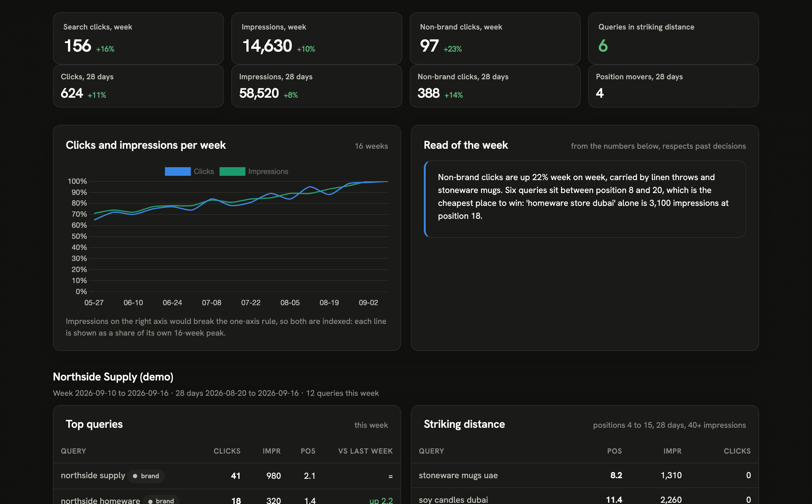Select the Position movers, 28 days value 4
This screenshot has width=812, height=504.
coord(600,93)
